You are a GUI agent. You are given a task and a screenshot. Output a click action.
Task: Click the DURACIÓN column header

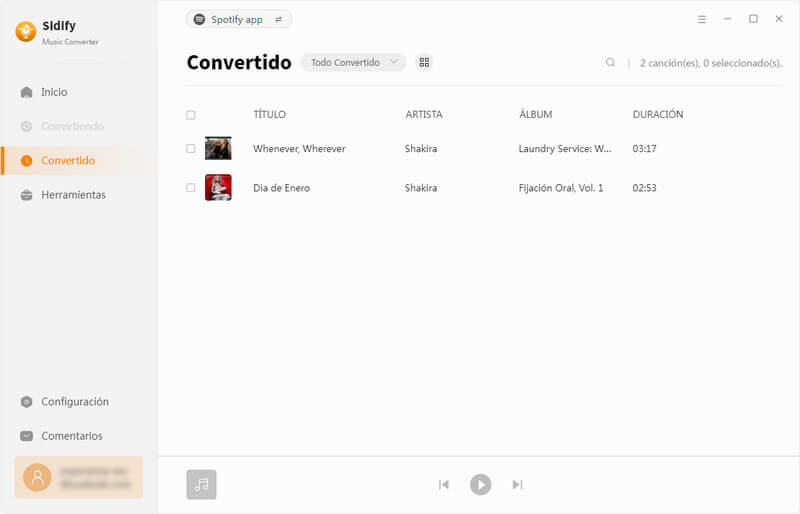(x=658, y=114)
